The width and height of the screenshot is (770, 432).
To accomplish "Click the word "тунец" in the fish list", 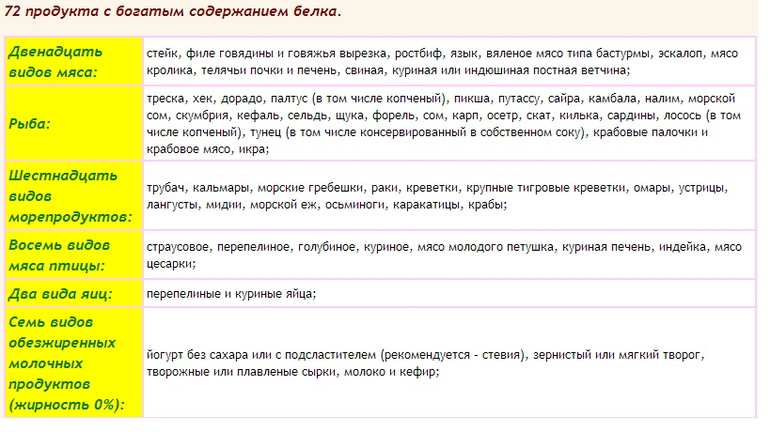I will pyautogui.click(x=265, y=132).
